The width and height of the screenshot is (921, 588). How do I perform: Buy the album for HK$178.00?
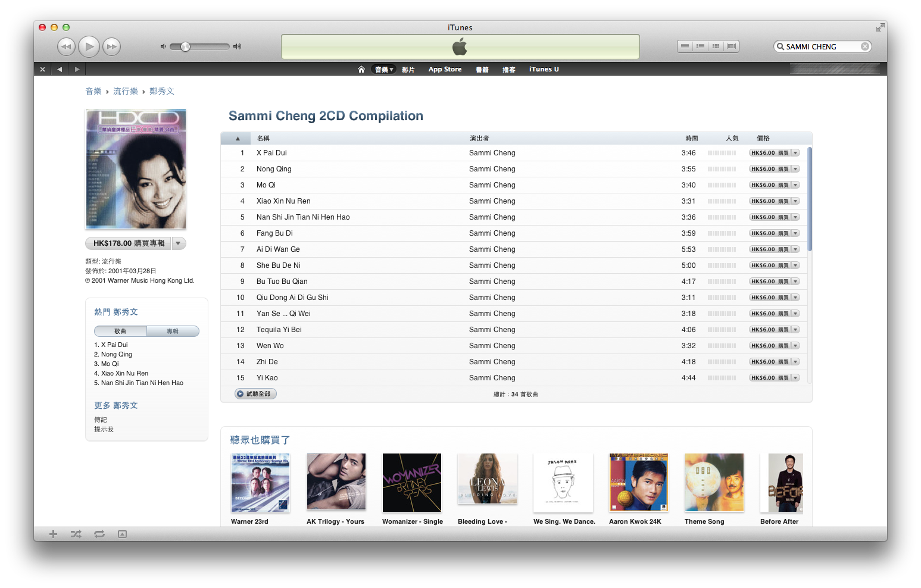tap(129, 243)
